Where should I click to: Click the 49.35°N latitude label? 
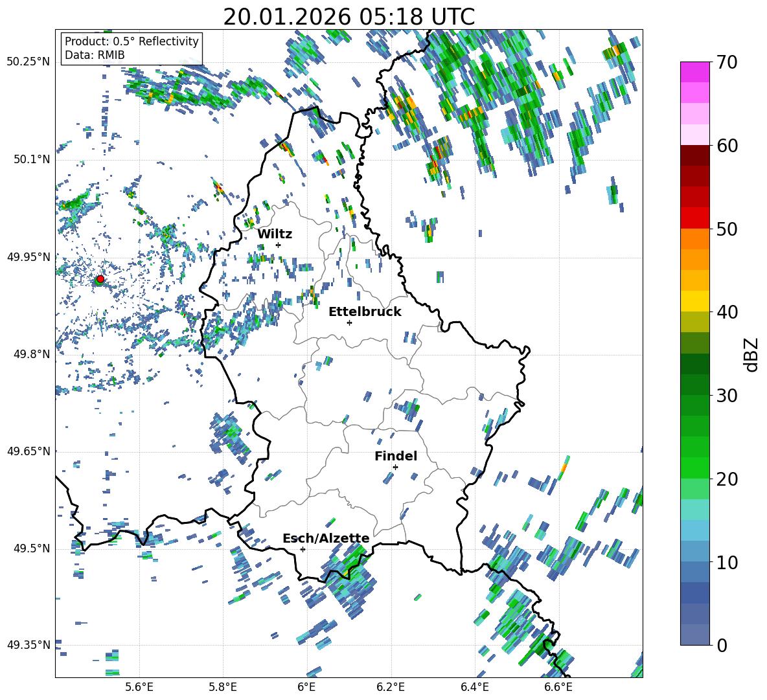click(29, 645)
